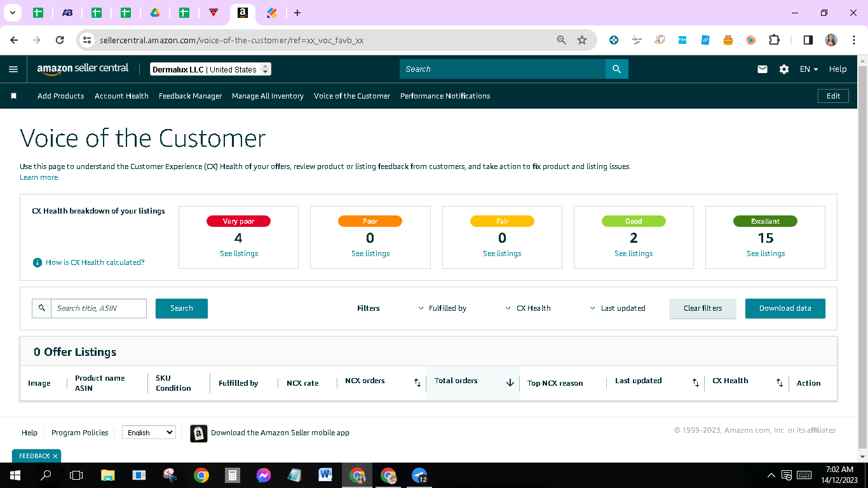Open Microsoft Word from the taskbar

tap(325, 475)
